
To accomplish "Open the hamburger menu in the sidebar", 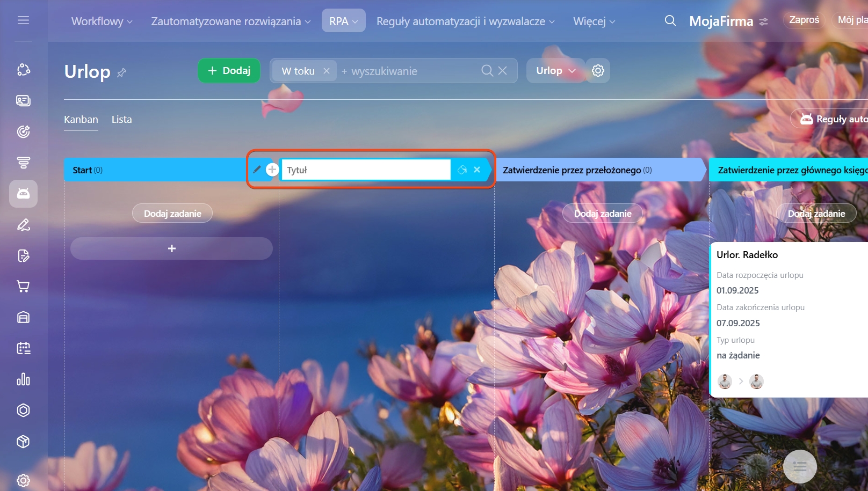I will click(x=23, y=20).
